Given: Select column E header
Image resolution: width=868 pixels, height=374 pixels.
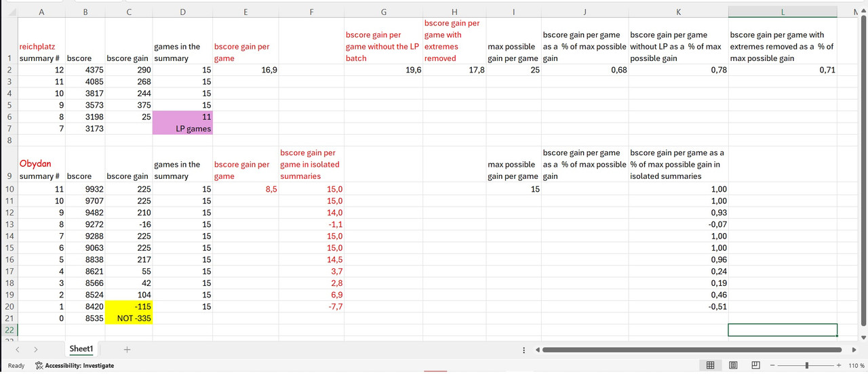Looking at the screenshot, I should 245,12.
